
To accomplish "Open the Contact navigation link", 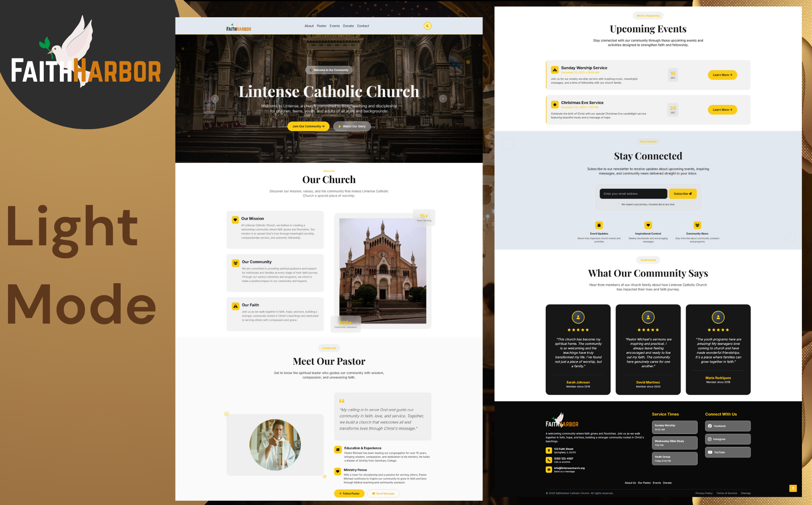I will 363,26.
